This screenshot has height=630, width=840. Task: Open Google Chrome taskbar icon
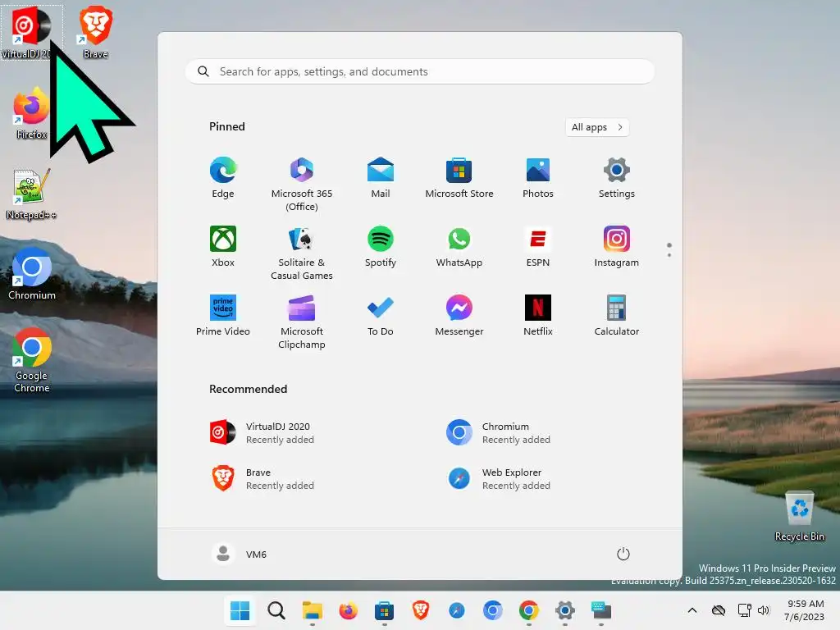(x=529, y=610)
